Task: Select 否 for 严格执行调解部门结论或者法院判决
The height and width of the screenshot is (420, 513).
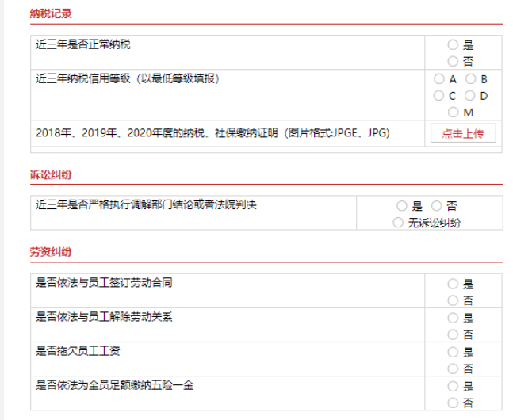Action: tap(436, 206)
